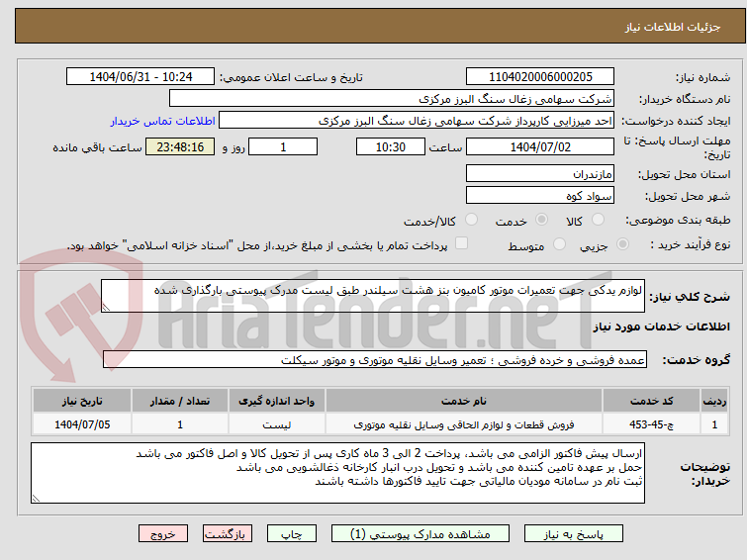Click the remaining time field 23:48:16

(x=180, y=146)
